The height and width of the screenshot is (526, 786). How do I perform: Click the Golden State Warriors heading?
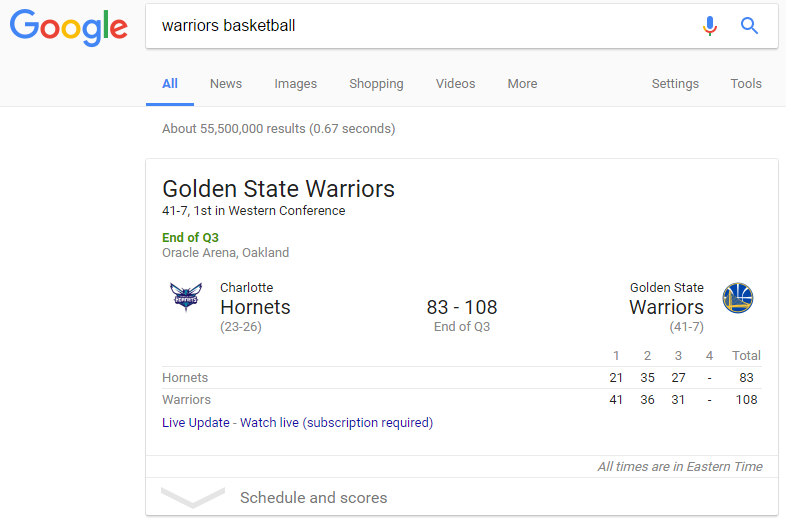coord(278,189)
